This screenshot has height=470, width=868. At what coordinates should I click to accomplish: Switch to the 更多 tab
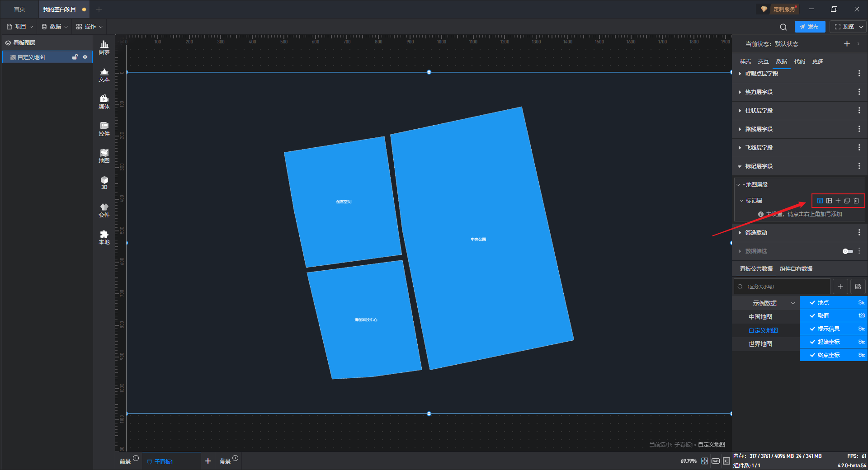click(817, 61)
